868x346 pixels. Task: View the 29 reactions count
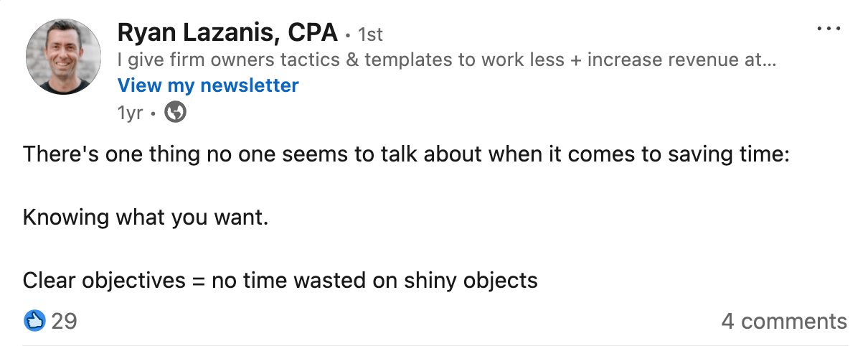[64, 320]
